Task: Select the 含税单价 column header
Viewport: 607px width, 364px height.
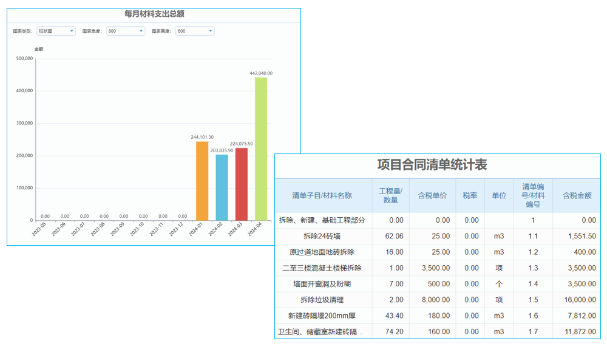Action: 430,195
